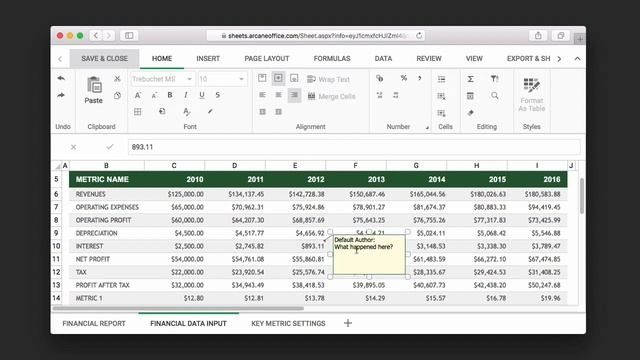
Task: Switch to FINANCIAL REPORT sheet tab
Action: pos(94,323)
